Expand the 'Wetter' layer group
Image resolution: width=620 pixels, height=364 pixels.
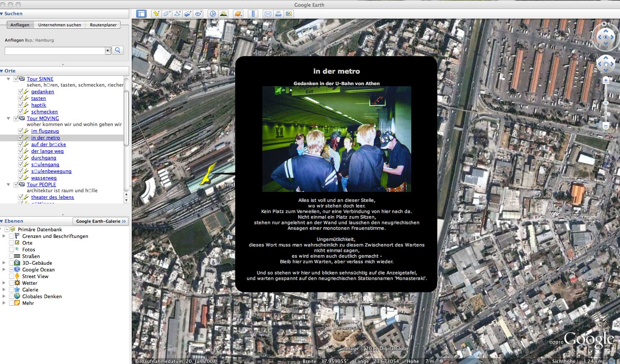tap(4, 283)
